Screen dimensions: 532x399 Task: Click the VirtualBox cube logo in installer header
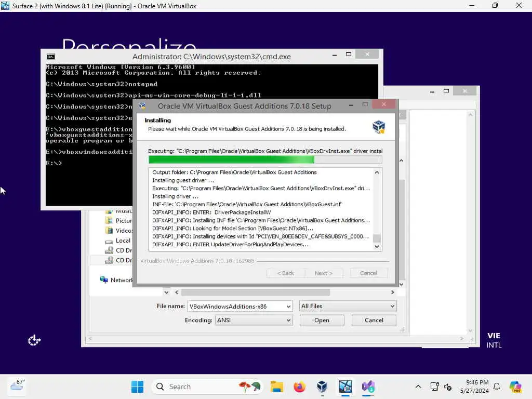pyautogui.click(x=379, y=127)
